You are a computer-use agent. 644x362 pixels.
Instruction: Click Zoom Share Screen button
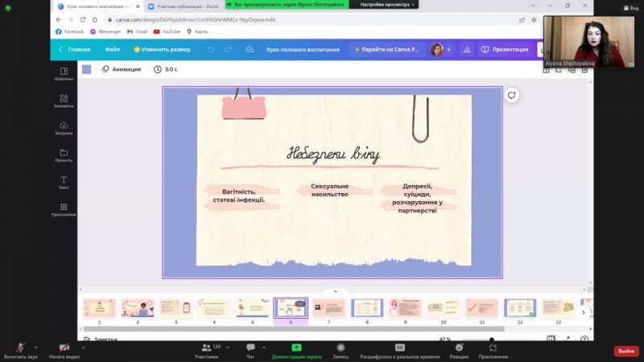[x=296, y=352]
